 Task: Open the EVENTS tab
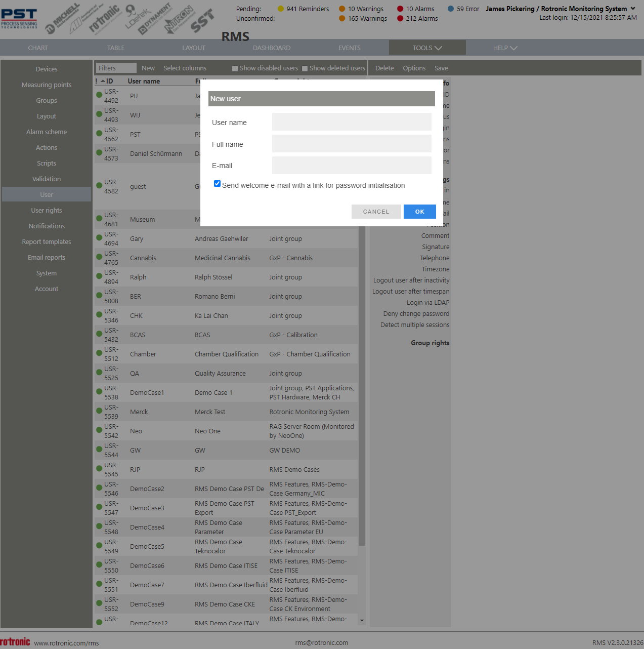tap(350, 48)
